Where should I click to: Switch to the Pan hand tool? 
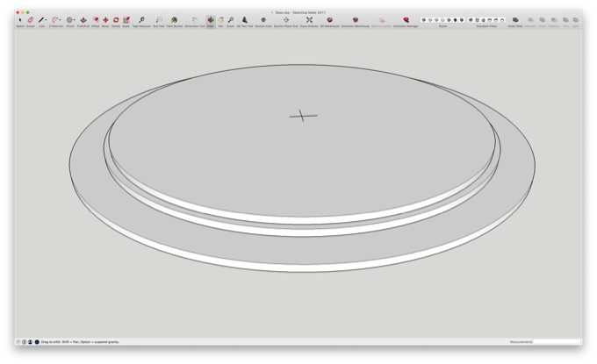221,20
